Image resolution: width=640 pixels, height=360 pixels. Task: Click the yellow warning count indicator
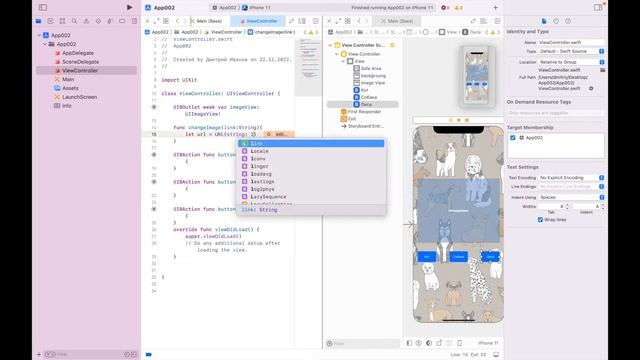tap(459, 7)
